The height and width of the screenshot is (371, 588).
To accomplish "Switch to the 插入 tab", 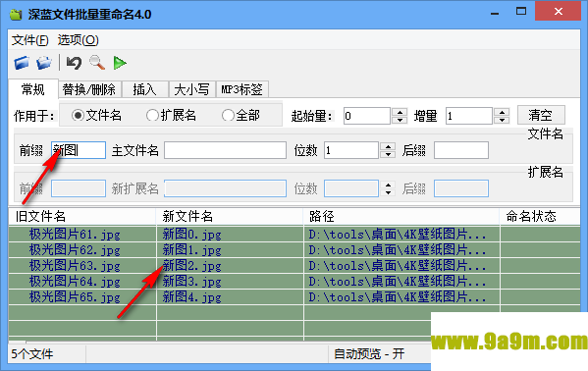I will point(144,89).
